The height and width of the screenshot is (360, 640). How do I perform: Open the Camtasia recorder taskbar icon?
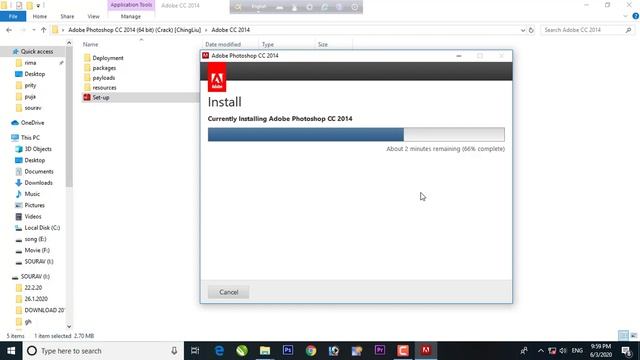[403, 351]
